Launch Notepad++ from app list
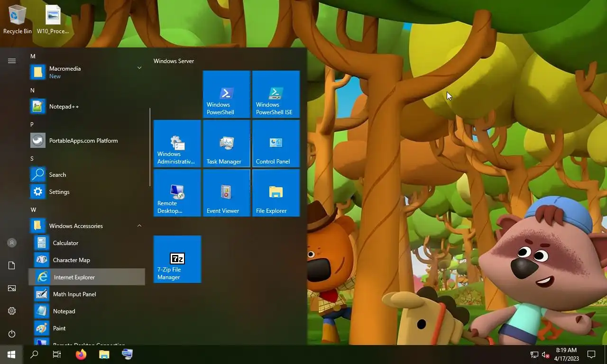Viewport: 607px width, 364px height. pyautogui.click(x=87, y=107)
